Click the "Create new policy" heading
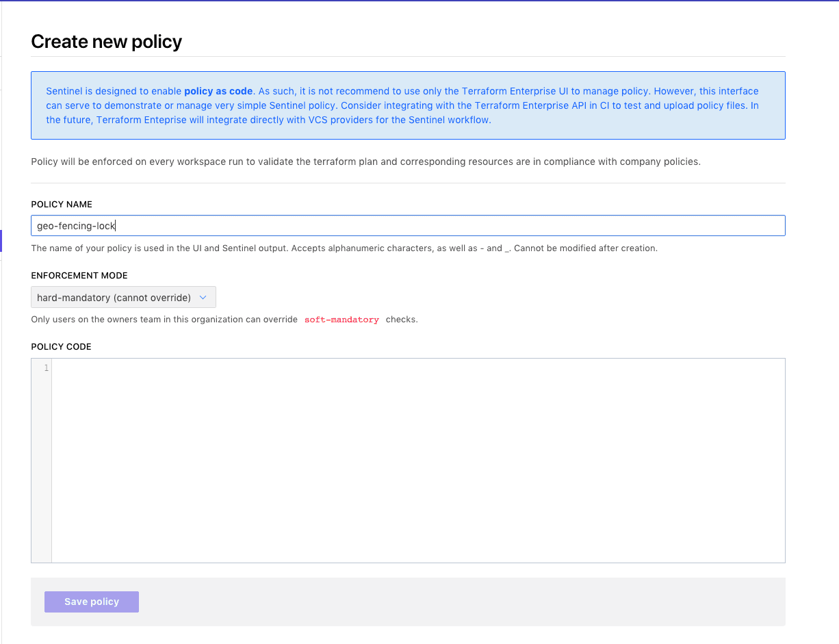The height and width of the screenshot is (644, 839). 107,42
